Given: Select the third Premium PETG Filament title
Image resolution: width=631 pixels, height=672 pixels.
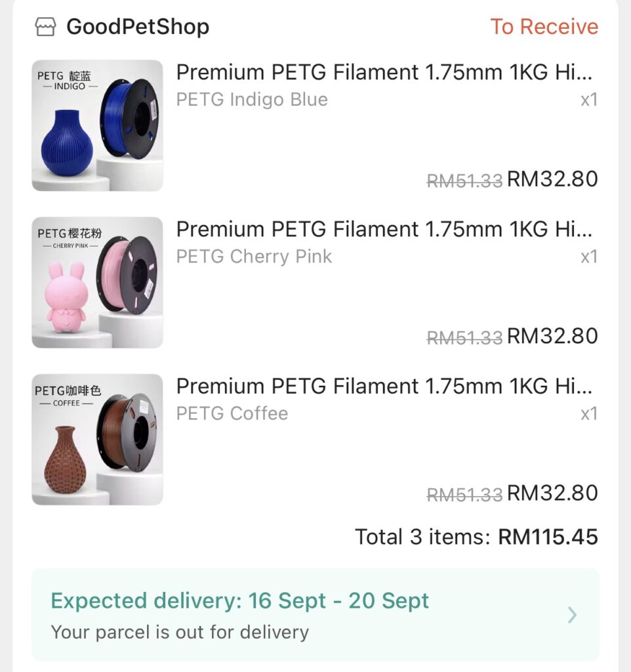Looking at the screenshot, I should click(x=384, y=386).
